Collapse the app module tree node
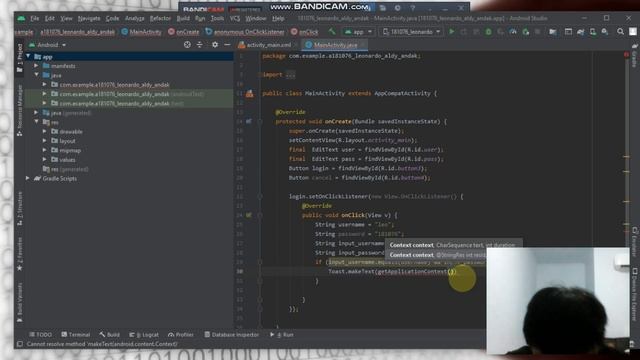 click(x=28, y=56)
